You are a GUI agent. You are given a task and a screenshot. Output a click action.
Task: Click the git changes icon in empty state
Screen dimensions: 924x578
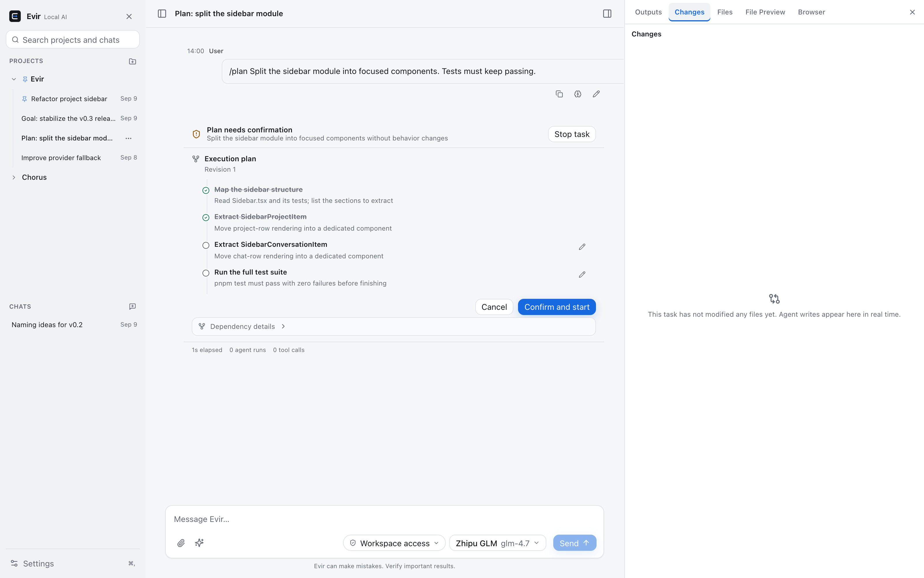[x=774, y=299]
